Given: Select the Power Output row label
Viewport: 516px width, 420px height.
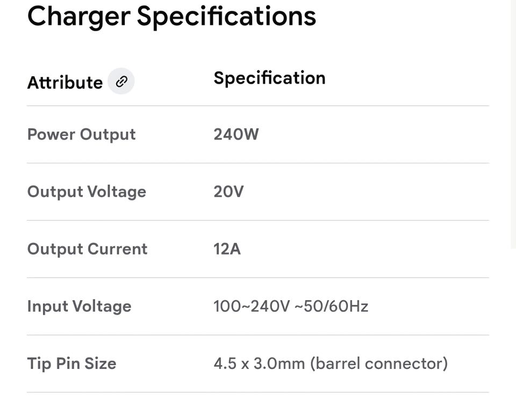Looking at the screenshot, I should click(81, 134).
